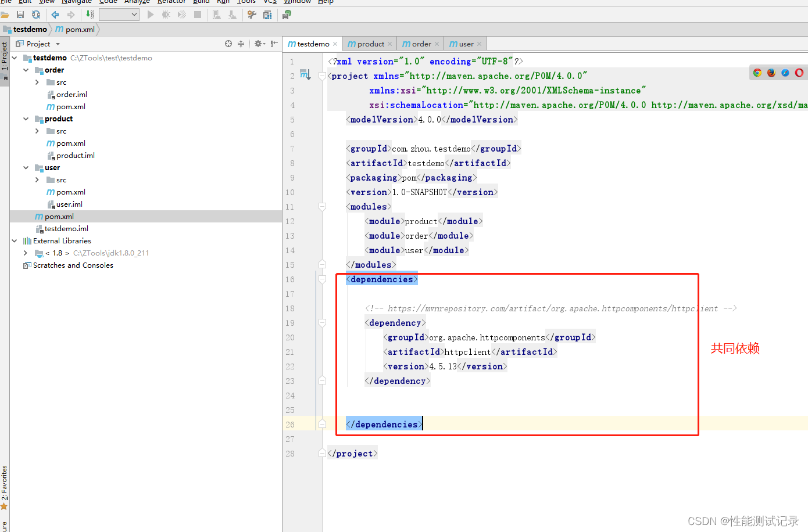Preview in Chrome browser icon
The height and width of the screenshot is (532, 808).
(757, 73)
